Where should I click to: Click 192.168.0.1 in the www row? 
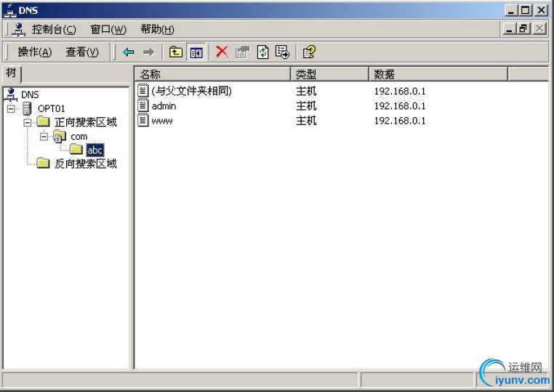click(400, 121)
